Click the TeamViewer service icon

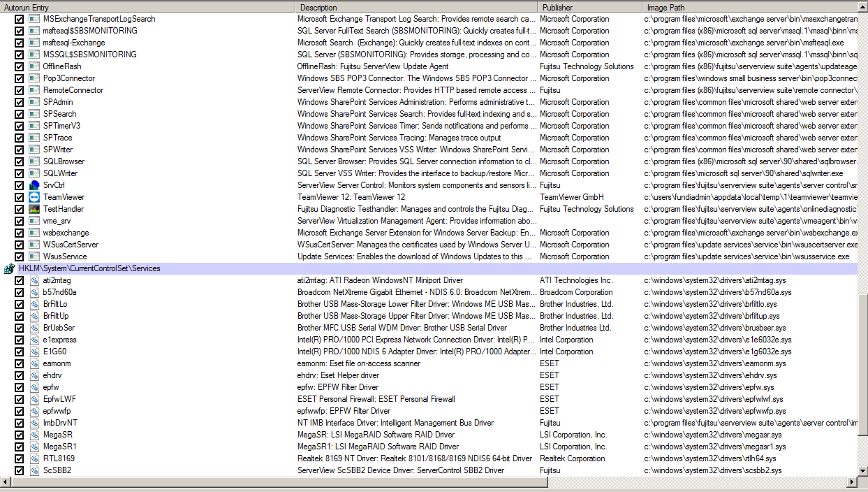coord(34,197)
